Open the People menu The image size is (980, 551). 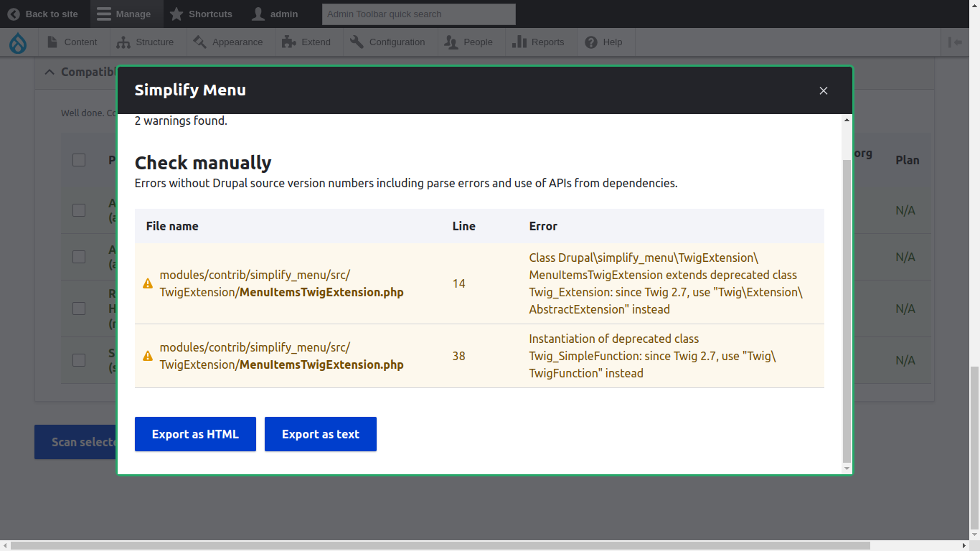click(469, 42)
